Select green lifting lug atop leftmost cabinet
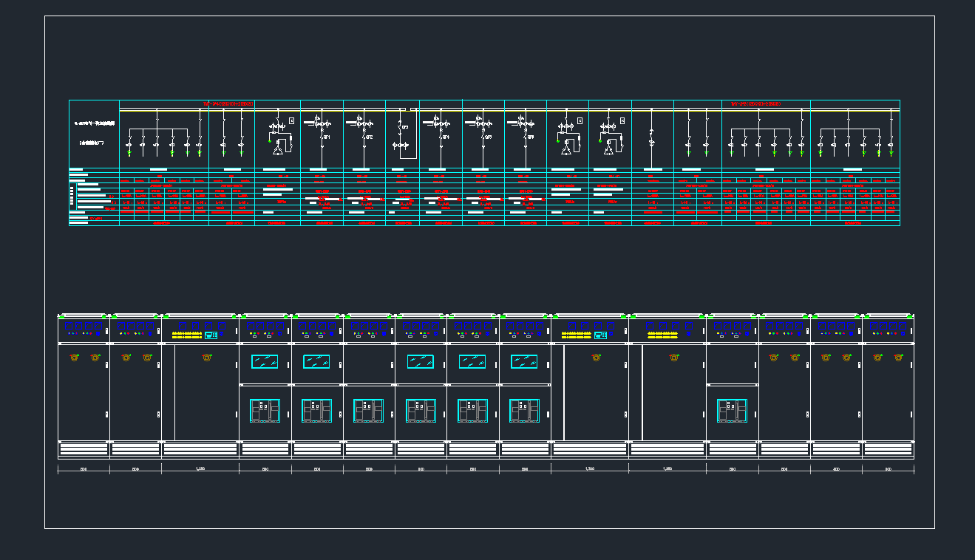The height and width of the screenshot is (560, 975). click(x=62, y=316)
